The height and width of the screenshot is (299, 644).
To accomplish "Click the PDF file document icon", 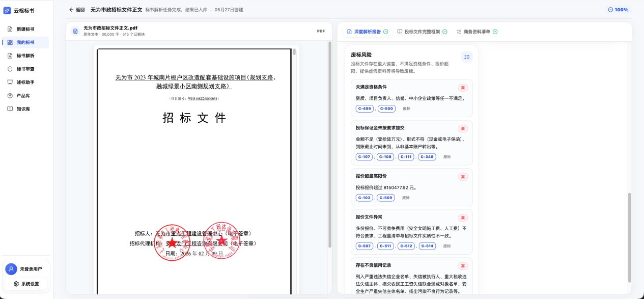I will (76, 31).
